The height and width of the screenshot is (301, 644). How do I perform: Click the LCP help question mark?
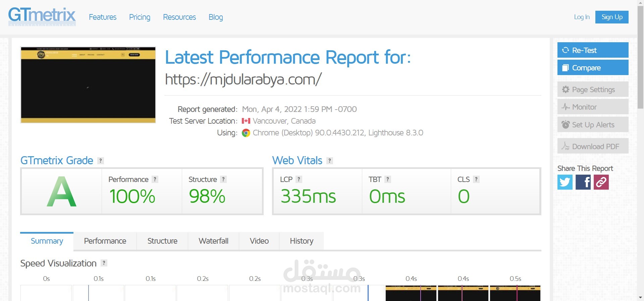[299, 179]
